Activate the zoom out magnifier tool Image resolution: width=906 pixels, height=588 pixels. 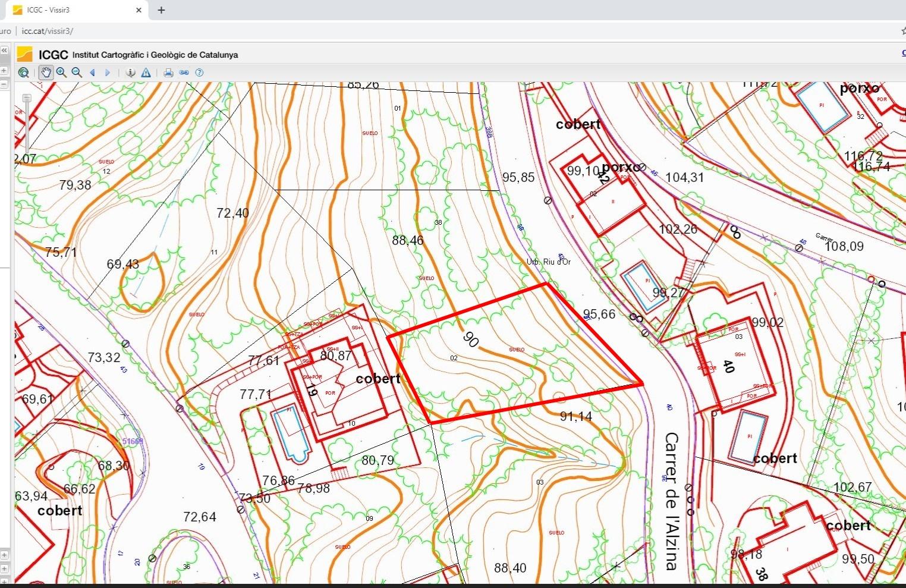(77, 73)
